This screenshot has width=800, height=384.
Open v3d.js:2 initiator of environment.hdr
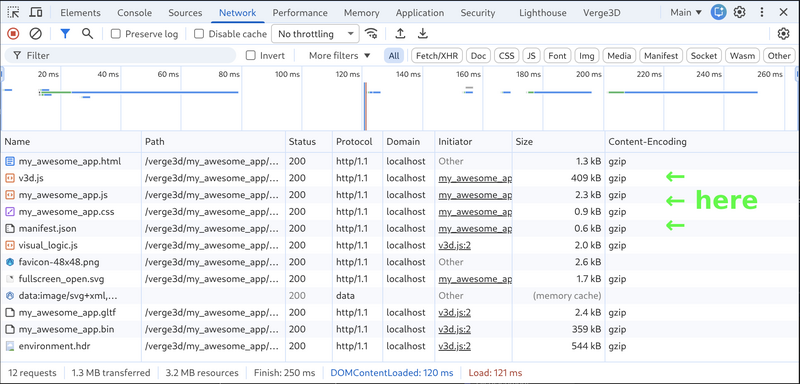coord(455,346)
